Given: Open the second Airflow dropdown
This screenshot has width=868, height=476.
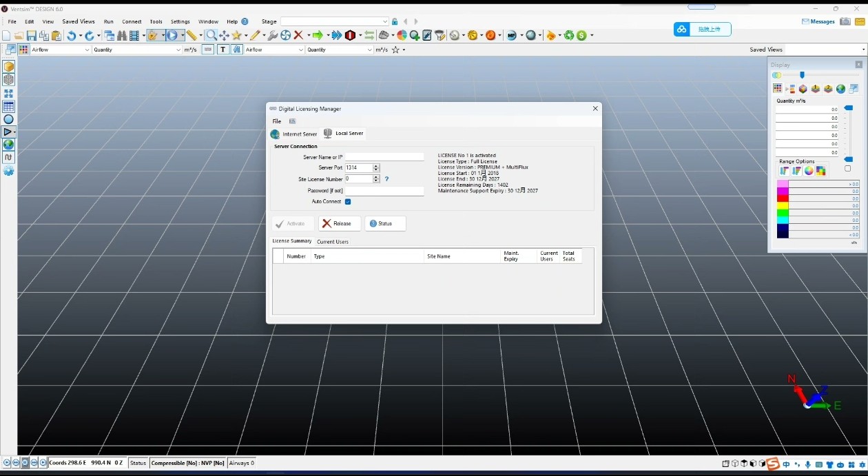Looking at the screenshot, I should pos(301,50).
